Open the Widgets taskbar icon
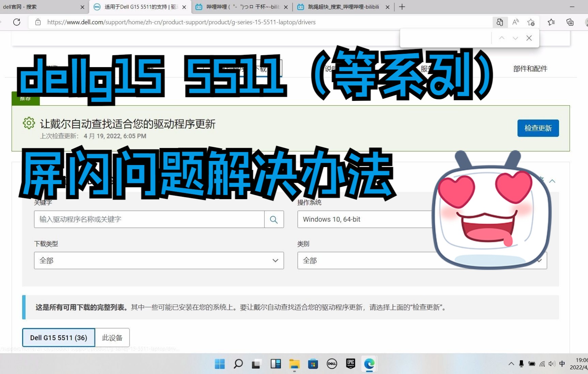 275,364
